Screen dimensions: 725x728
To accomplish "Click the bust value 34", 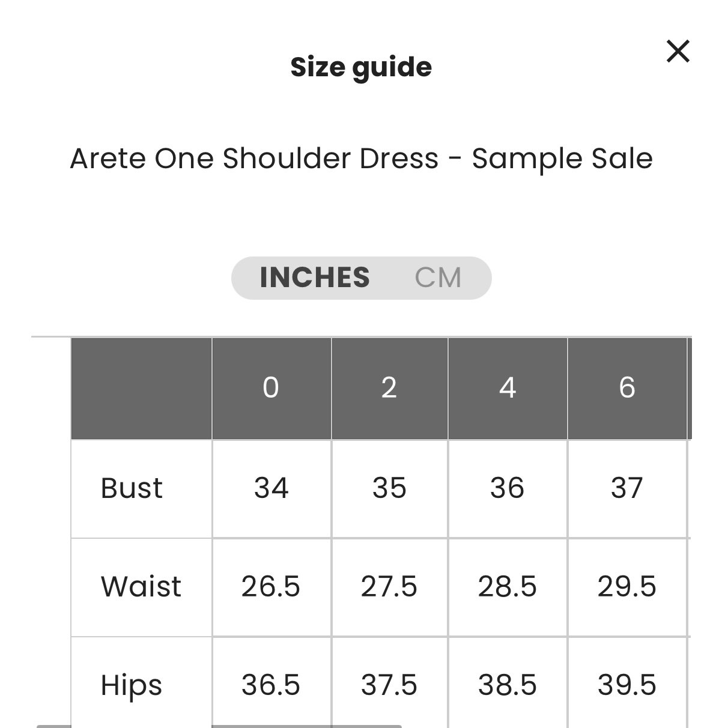I will click(x=271, y=488).
